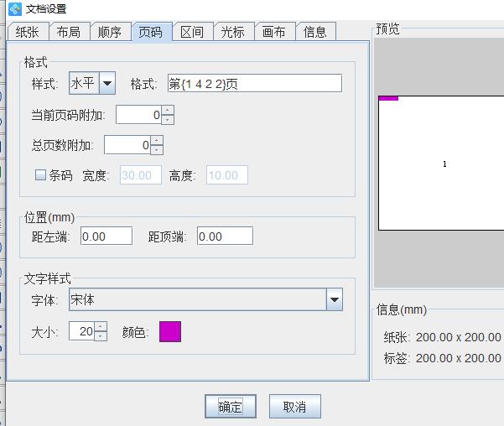The image size is (504, 426).
Task: Expand the 样式 dropdown showing 水平
Action: (x=92, y=83)
